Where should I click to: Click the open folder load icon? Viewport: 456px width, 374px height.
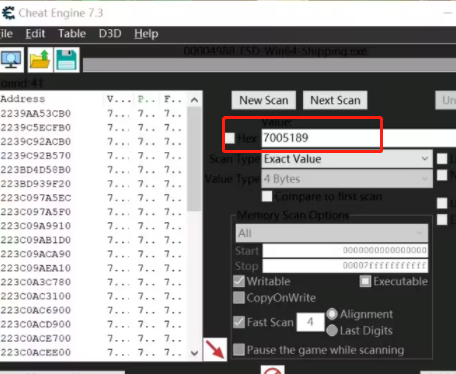(x=40, y=60)
